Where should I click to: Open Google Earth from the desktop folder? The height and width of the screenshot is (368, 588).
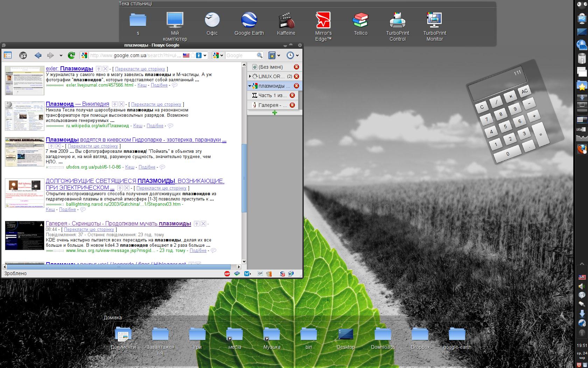point(249,24)
